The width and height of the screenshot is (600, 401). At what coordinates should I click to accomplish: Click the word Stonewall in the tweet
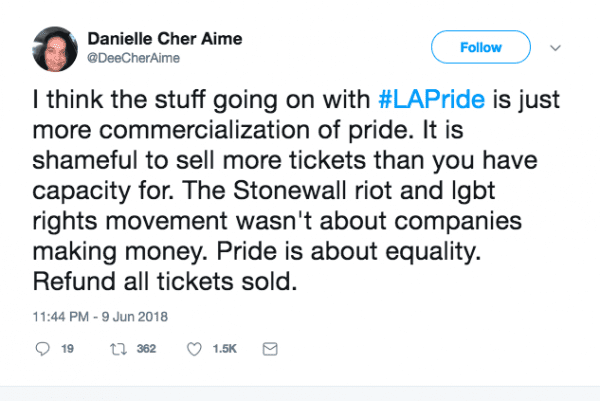pos(290,190)
